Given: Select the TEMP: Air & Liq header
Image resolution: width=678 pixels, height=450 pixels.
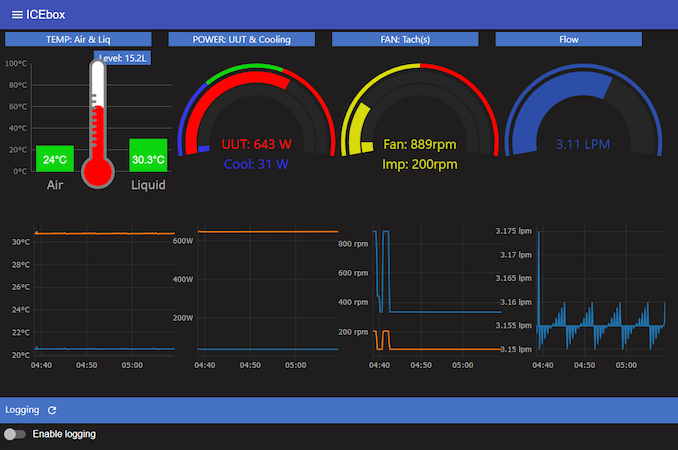Looking at the screenshot, I should pos(79,40).
